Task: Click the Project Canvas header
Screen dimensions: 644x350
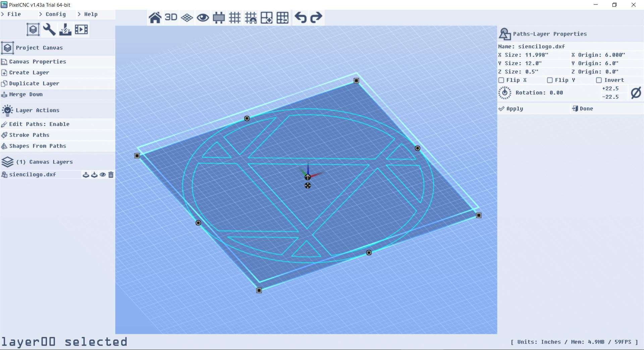Action: tap(57, 48)
